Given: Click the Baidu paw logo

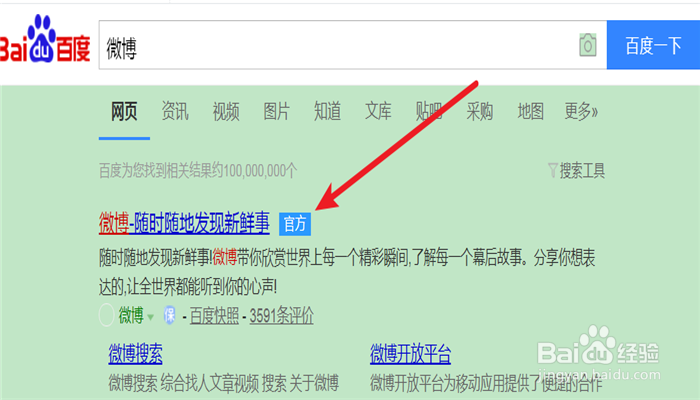Looking at the screenshot, I should click(x=45, y=39).
